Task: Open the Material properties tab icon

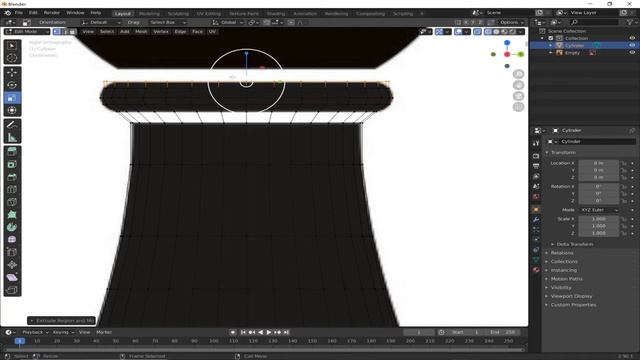Action: 536,270
